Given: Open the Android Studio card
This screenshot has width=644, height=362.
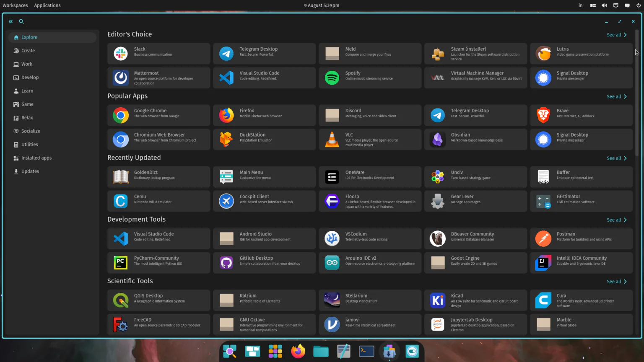Looking at the screenshot, I should click(264, 239).
